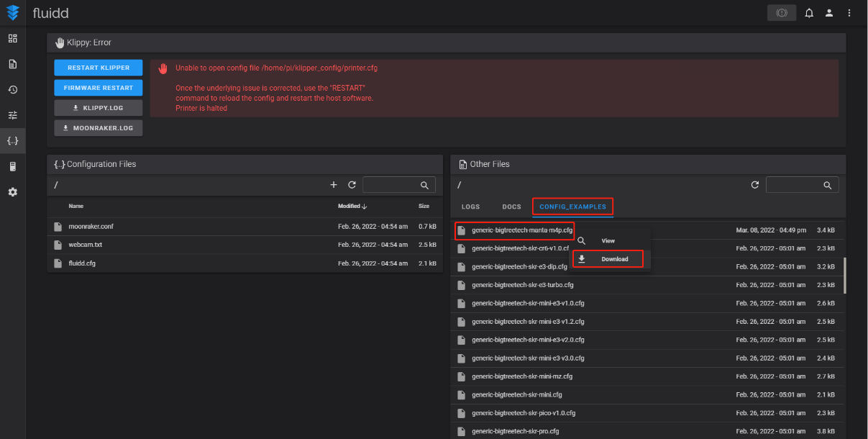Open the System sidebar icon

[12, 167]
